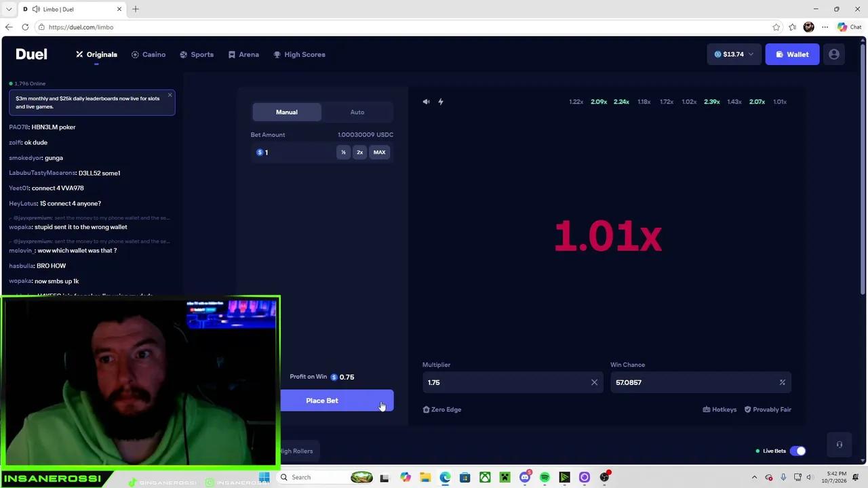Toggle the Live Bets switch
The image size is (868, 488).
click(797, 451)
